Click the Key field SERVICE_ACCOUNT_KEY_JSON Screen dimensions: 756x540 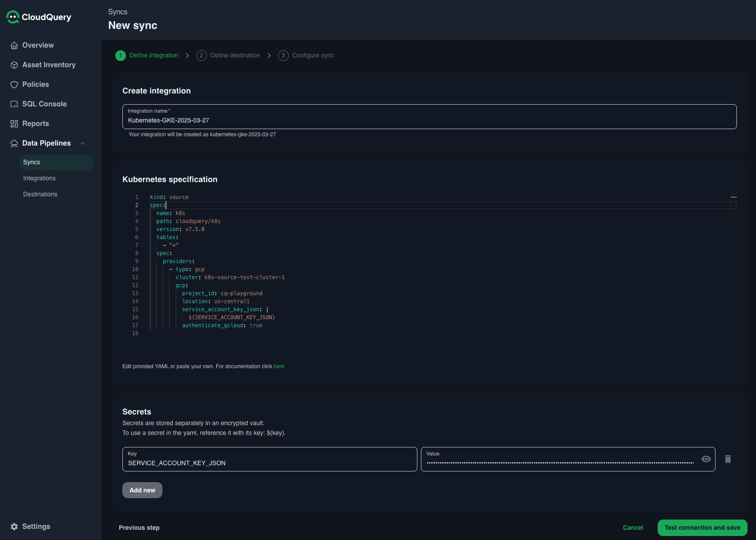tap(270, 459)
